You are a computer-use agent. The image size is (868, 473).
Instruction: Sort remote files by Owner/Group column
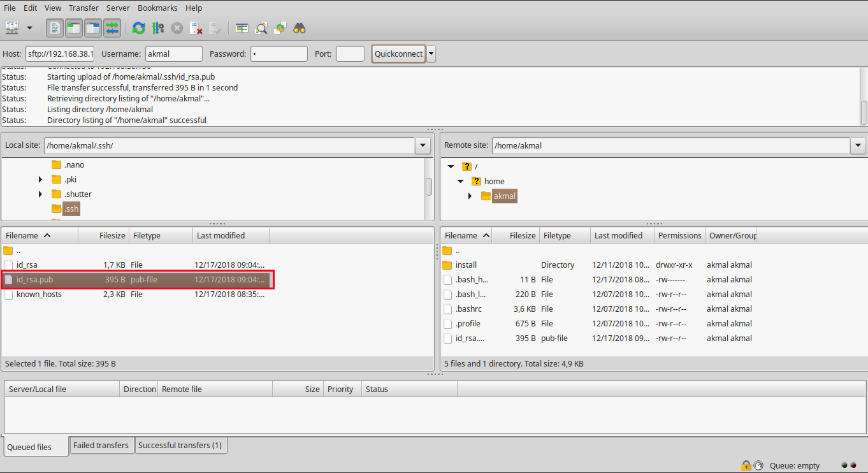[x=731, y=235]
